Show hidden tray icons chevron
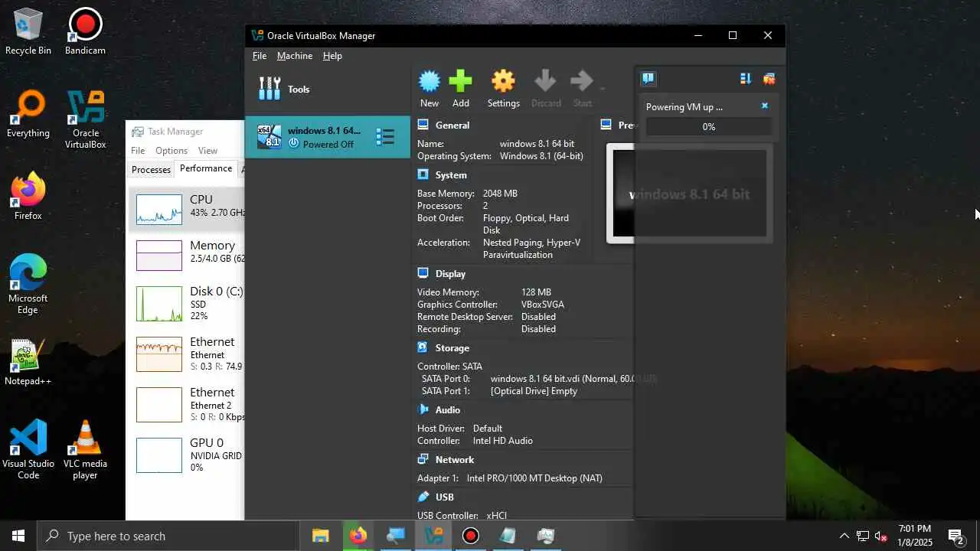The image size is (980, 551). 844,536
